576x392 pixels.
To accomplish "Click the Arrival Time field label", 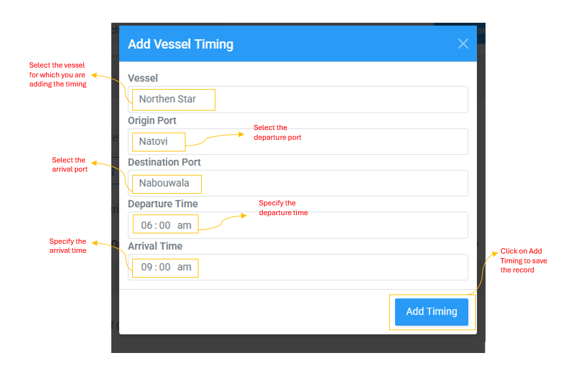I will pos(155,246).
